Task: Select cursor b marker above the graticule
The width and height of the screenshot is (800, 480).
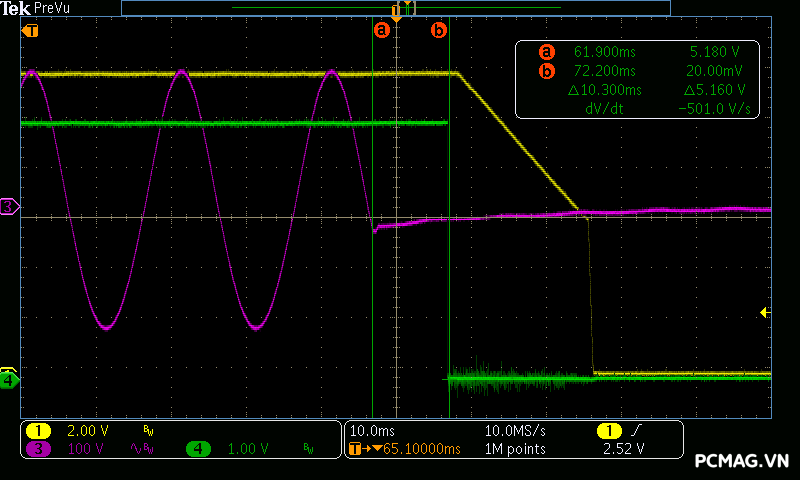Action: click(x=439, y=30)
